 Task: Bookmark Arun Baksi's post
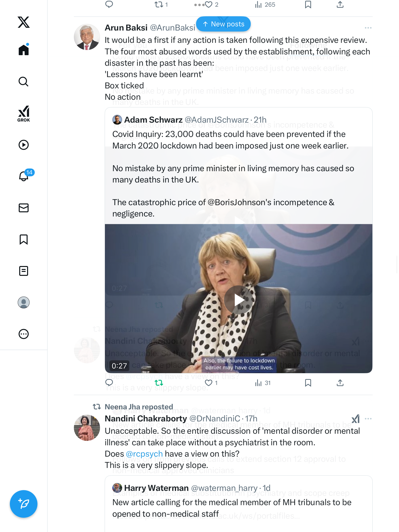click(x=308, y=383)
